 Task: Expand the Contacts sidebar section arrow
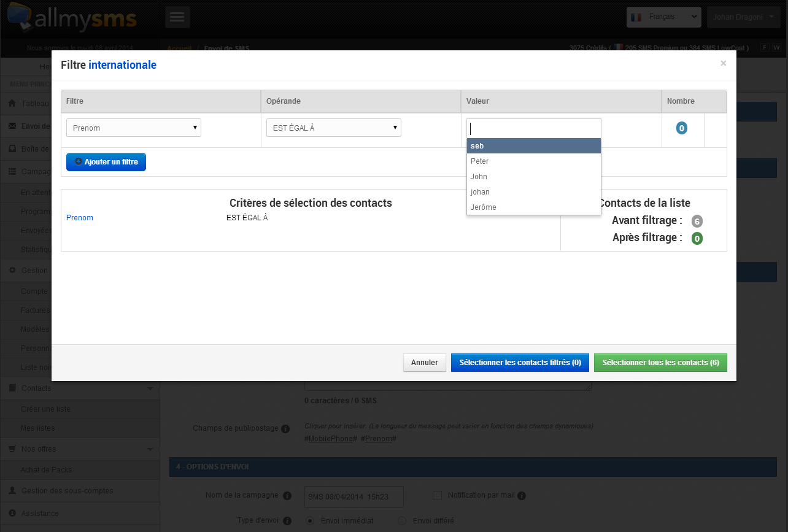(150, 389)
